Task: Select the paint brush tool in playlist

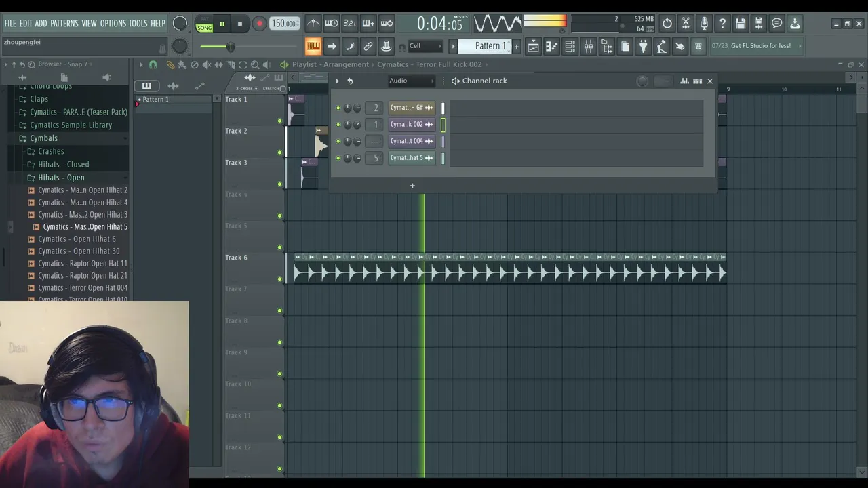Action: pyautogui.click(x=182, y=65)
